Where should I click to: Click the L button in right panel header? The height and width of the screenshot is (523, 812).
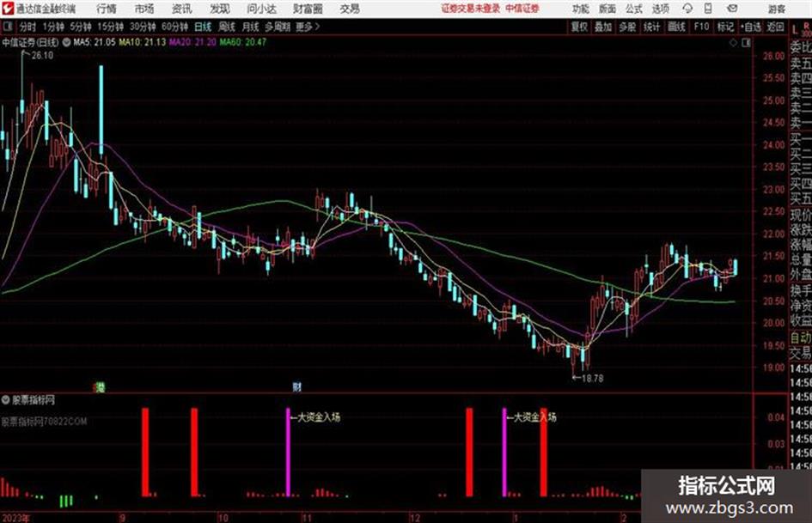coord(795,30)
